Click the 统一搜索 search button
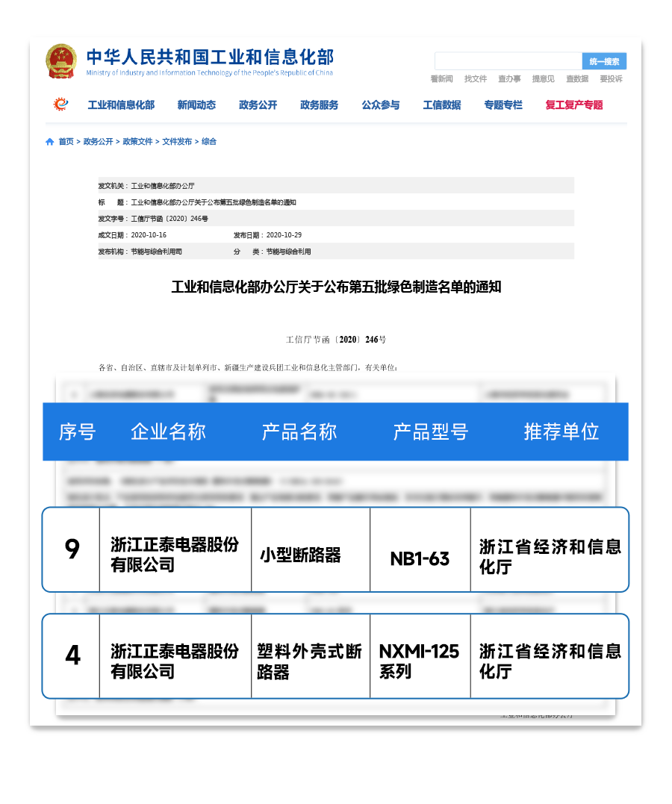The height and width of the screenshot is (804, 672). (604, 61)
